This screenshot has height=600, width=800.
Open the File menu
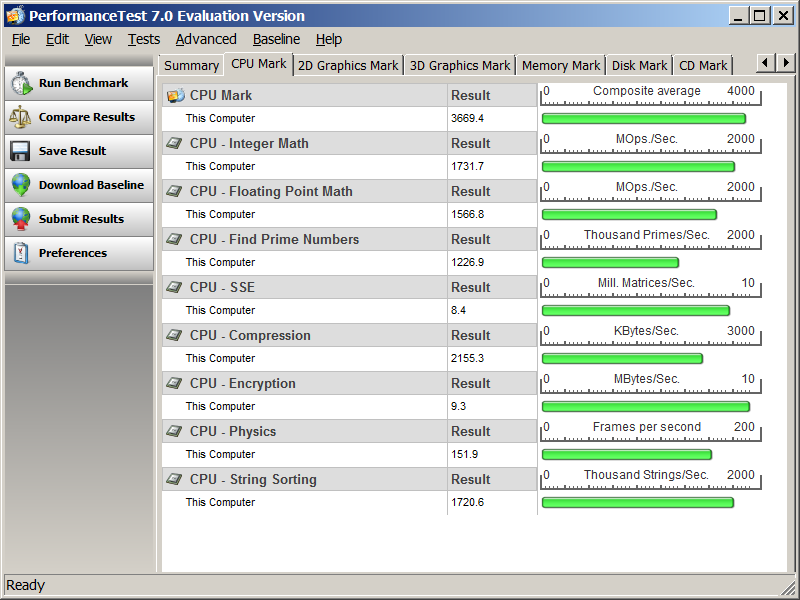point(21,39)
